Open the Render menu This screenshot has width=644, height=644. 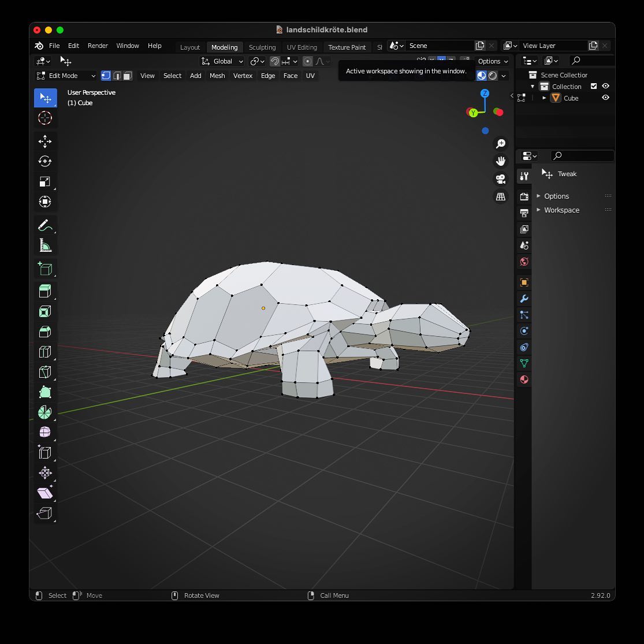pos(98,46)
